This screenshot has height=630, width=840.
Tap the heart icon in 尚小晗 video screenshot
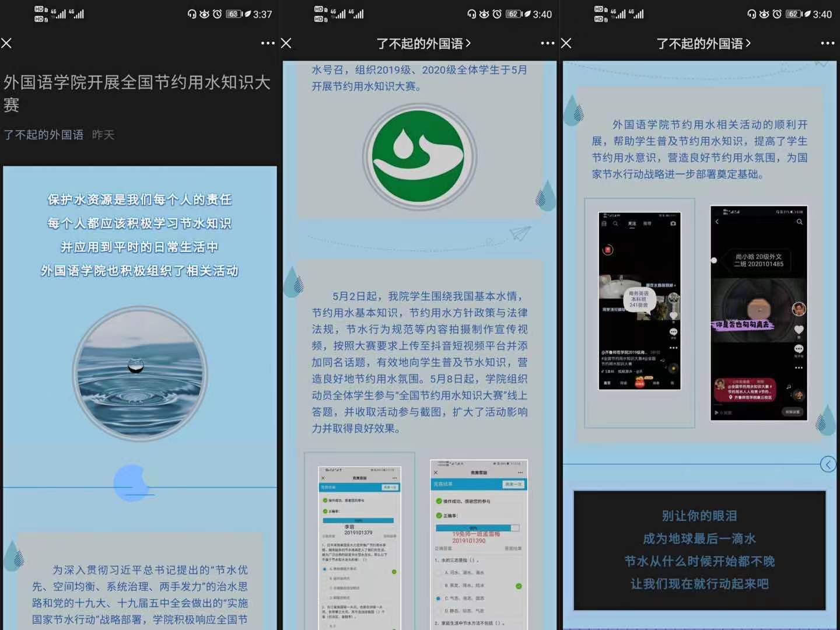click(x=799, y=330)
